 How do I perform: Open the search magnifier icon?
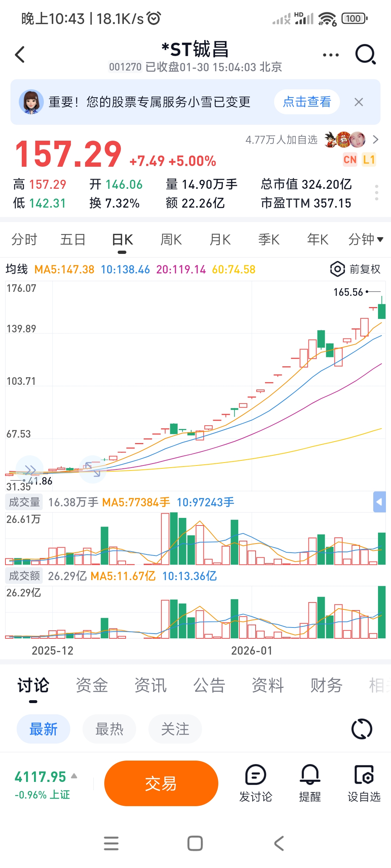point(365,55)
